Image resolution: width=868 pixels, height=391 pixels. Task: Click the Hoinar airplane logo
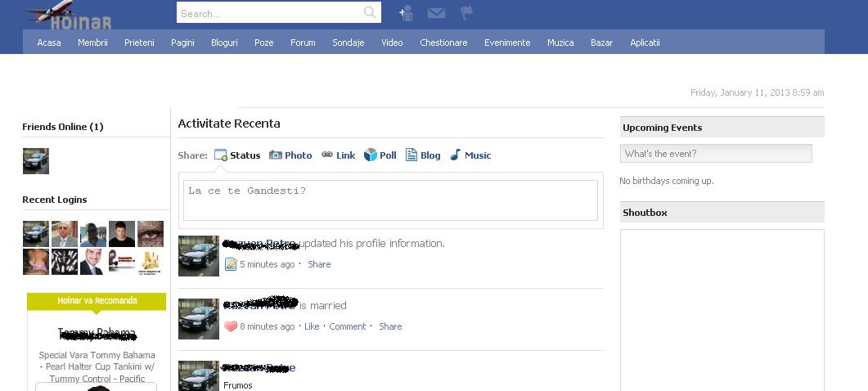pos(67,15)
